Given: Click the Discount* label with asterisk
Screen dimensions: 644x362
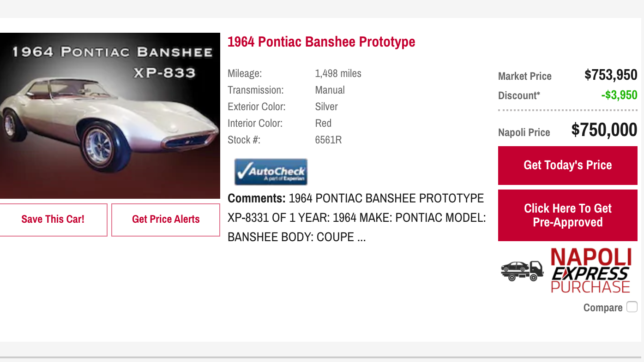Looking at the screenshot, I should pyautogui.click(x=519, y=96).
